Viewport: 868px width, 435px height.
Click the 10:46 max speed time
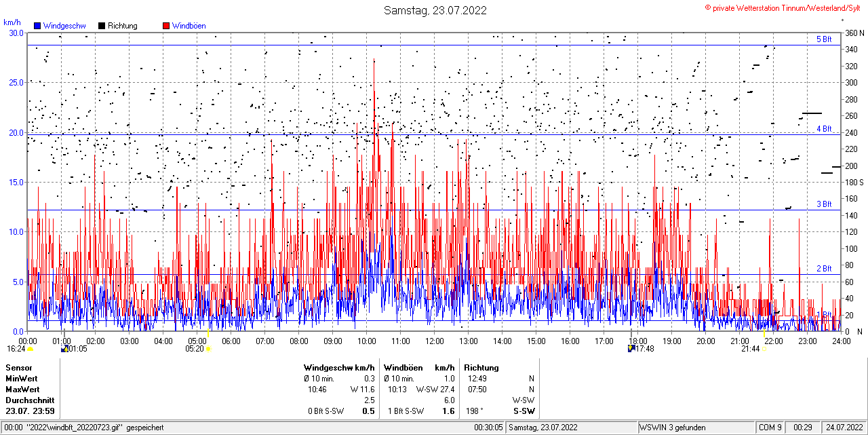[x=317, y=390]
